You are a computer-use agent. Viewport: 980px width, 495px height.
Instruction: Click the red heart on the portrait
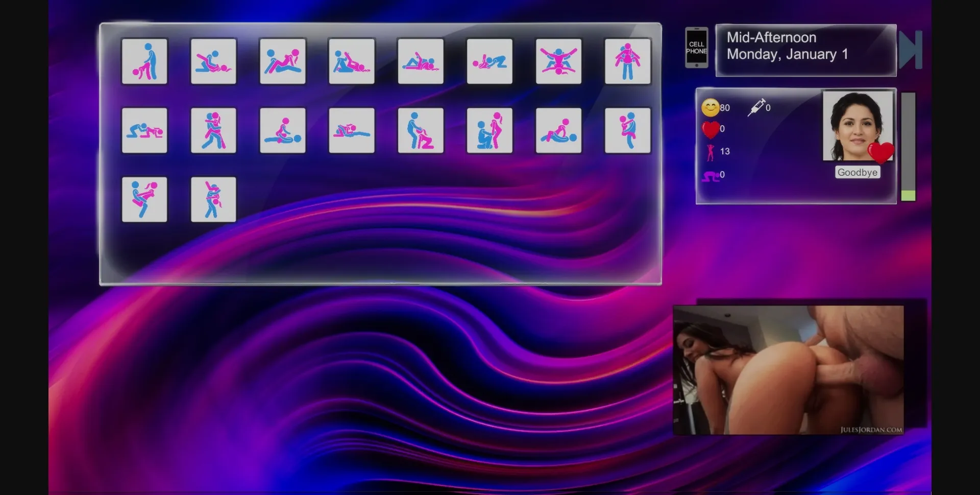[880, 152]
